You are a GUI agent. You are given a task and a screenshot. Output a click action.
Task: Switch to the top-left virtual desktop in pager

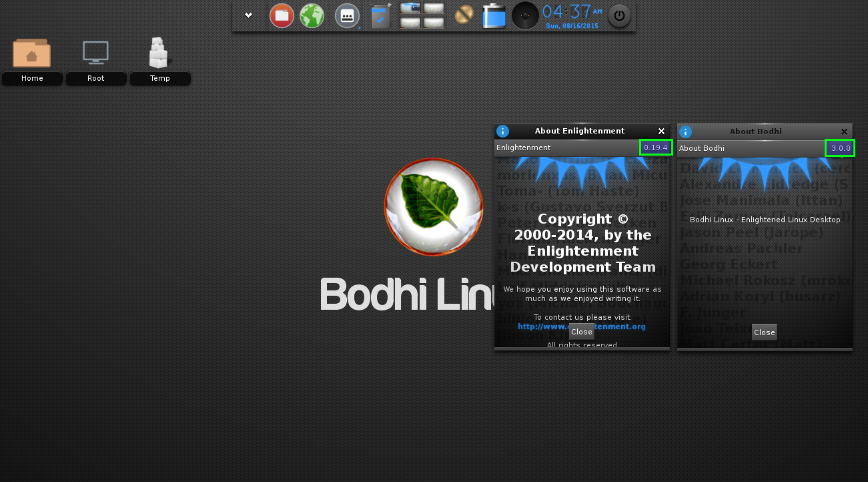click(x=410, y=8)
